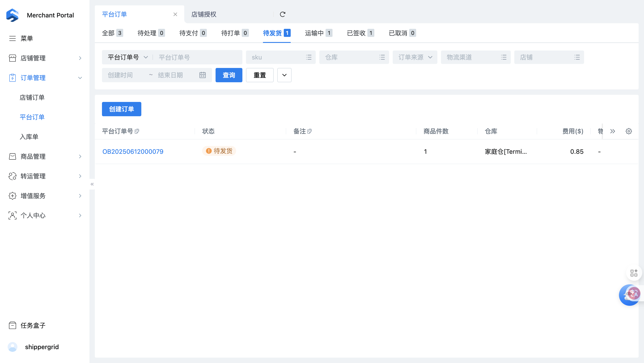Switch to the 店铺授权 page tab
The image size is (644, 363).
tap(204, 14)
